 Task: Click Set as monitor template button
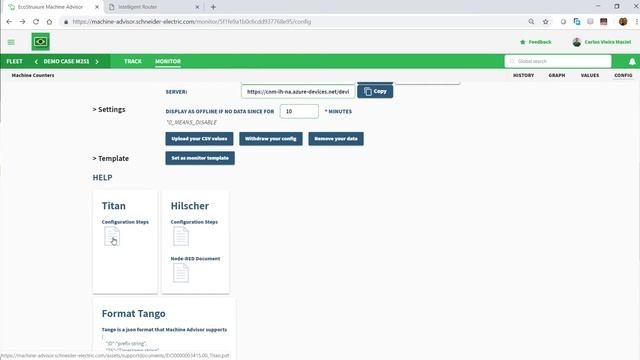pos(200,158)
